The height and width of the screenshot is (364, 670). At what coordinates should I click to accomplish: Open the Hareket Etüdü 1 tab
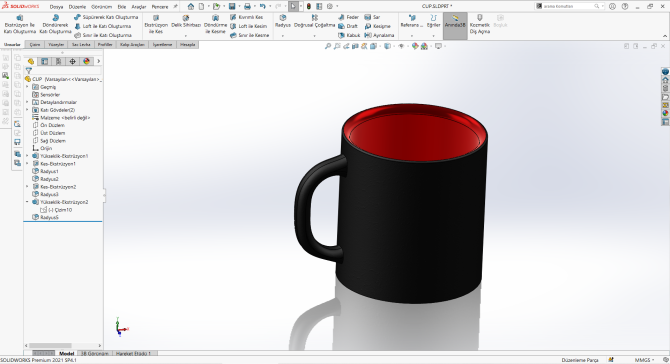pyautogui.click(x=133, y=353)
